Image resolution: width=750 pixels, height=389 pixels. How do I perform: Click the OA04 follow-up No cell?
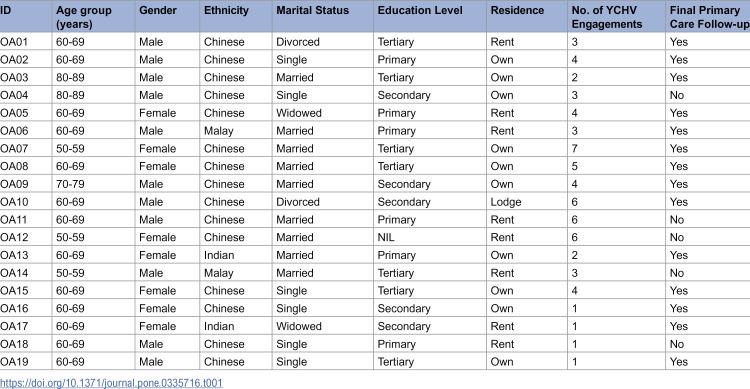click(708, 95)
